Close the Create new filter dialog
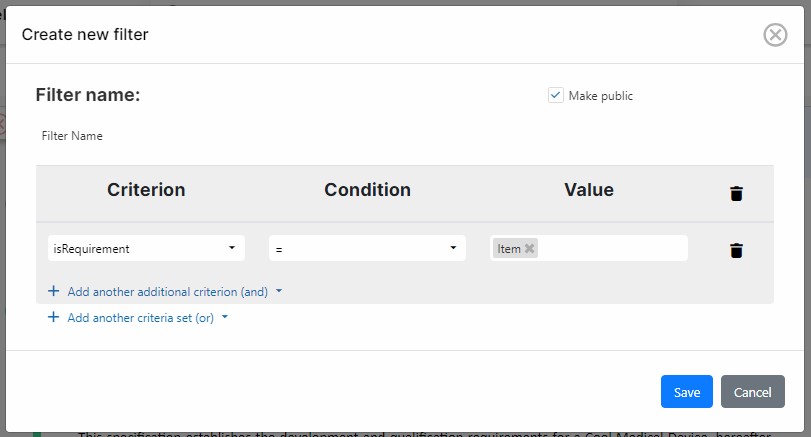811x437 pixels. tap(775, 35)
